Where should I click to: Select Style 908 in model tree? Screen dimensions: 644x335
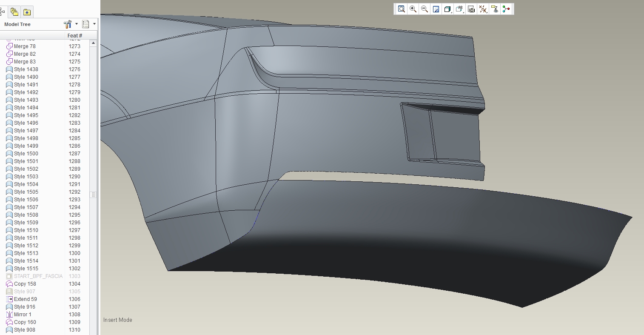pos(25,330)
